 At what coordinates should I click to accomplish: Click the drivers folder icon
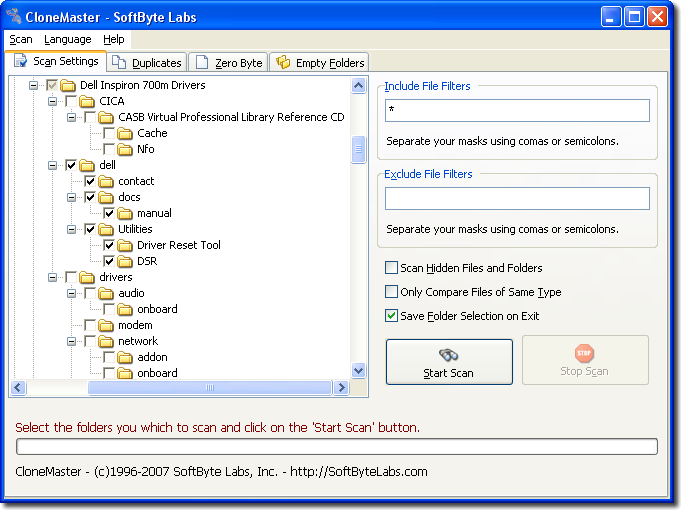(87, 277)
